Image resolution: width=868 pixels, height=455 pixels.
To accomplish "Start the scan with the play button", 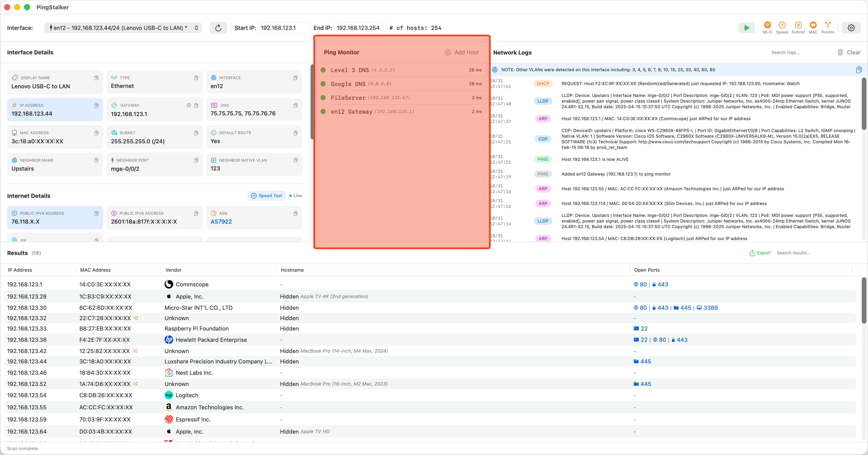I will pyautogui.click(x=747, y=28).
